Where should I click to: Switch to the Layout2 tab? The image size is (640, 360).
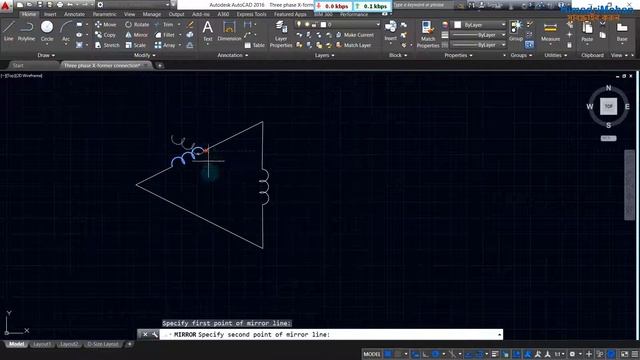click(69, 344)
